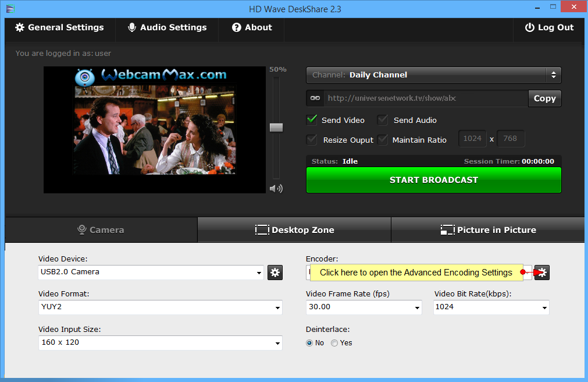Viewport: 588px width, 382px height.
Task: Maximize the DeskShare window
Action: 553,7
